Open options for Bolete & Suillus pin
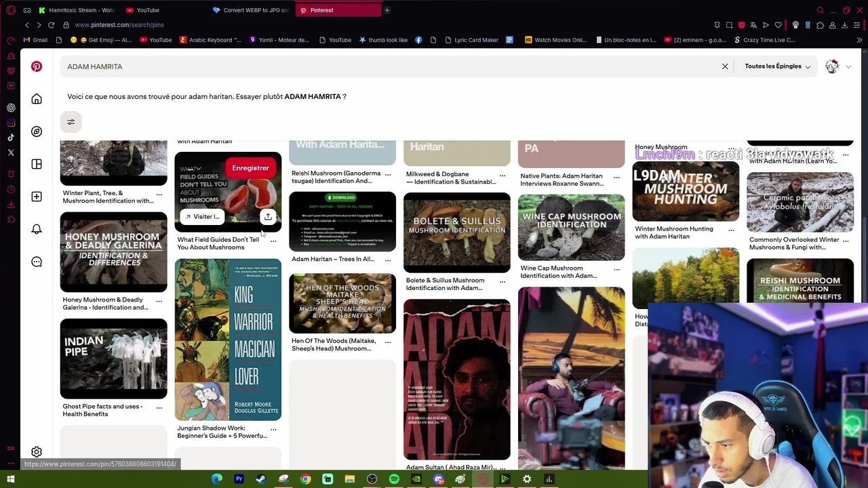 point(502,281)
